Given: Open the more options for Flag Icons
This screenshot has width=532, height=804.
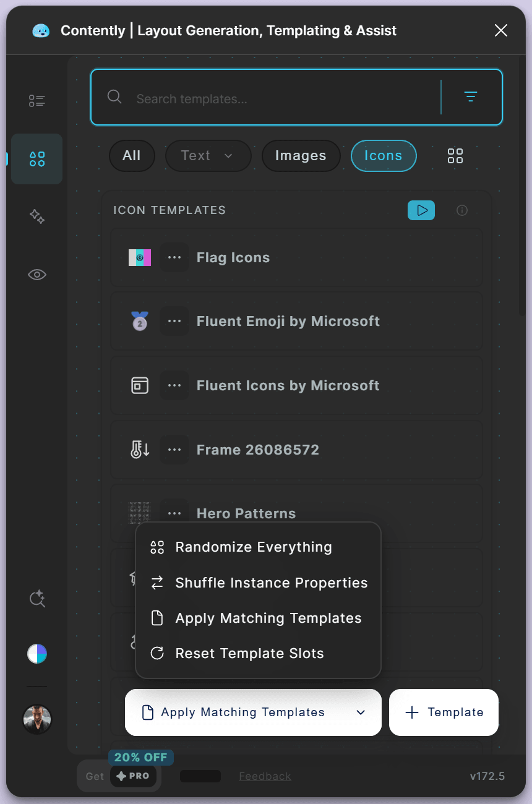Looking at the screenshot, I should [174, 257].
